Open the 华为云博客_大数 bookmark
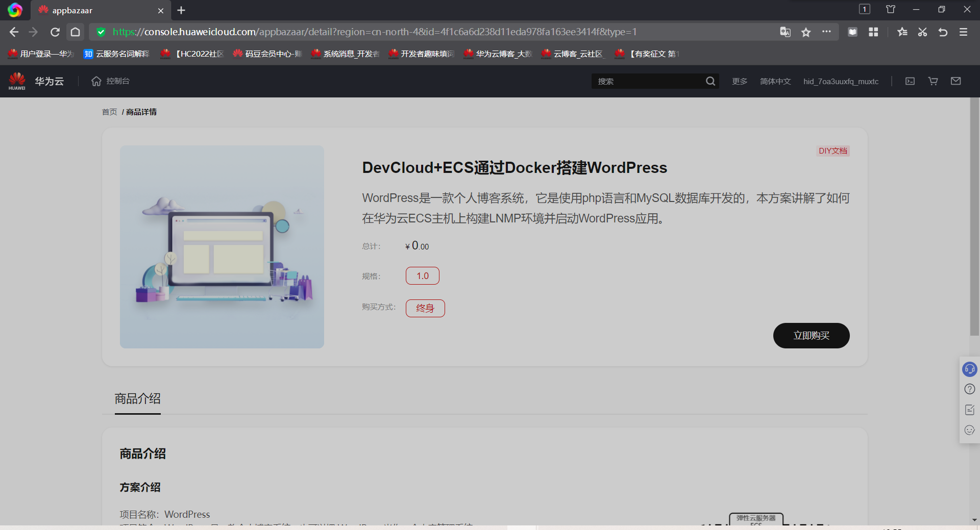 498,54
